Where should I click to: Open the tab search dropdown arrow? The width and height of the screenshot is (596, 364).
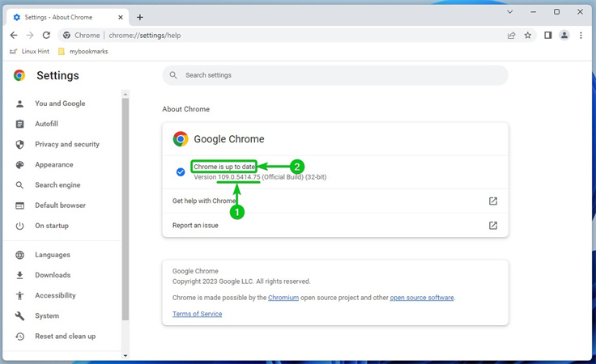pos(510,12)
